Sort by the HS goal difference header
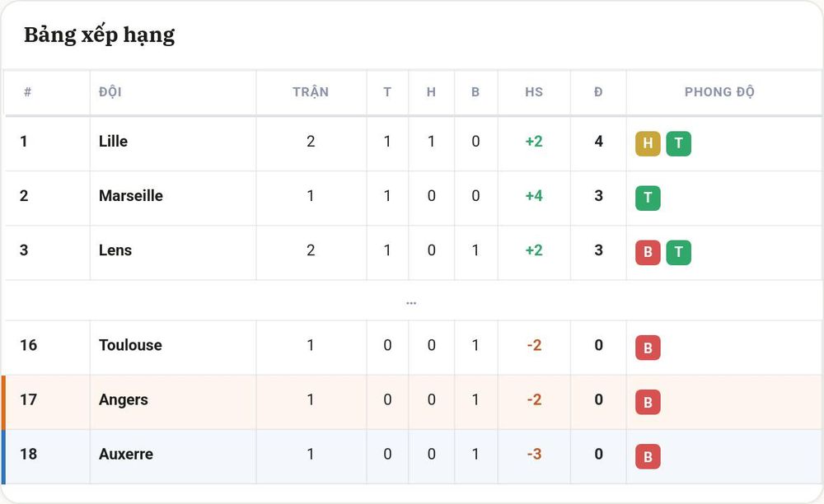 [534, 92]
